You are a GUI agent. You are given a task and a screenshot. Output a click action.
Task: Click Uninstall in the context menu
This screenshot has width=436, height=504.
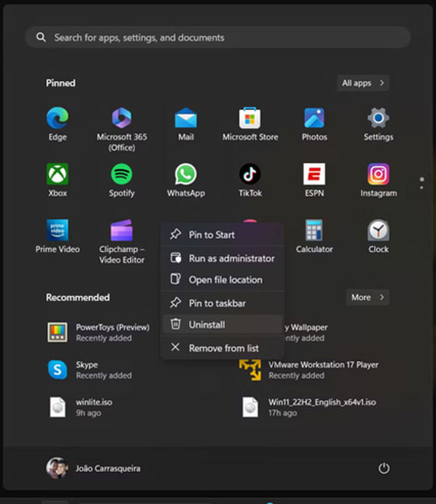point(223,325)
